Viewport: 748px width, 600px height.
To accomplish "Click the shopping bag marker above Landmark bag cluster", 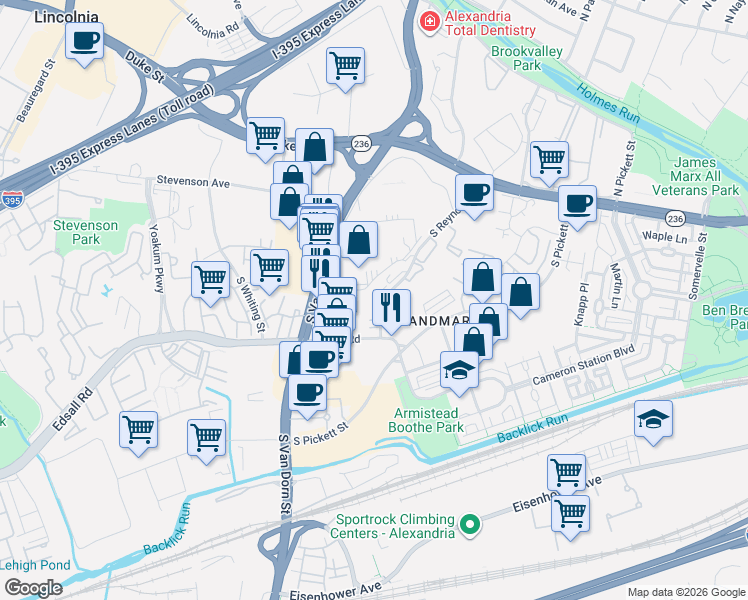I will click(482, 280).
